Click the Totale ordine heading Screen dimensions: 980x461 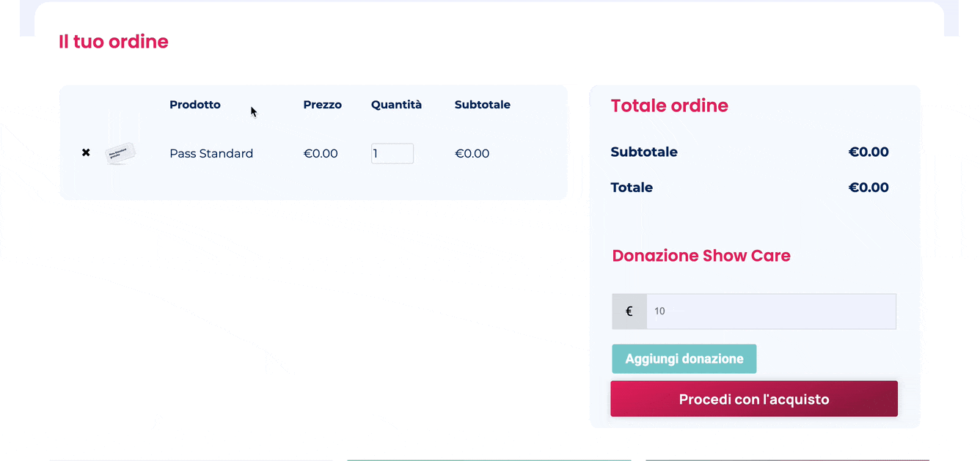[670, 106]
